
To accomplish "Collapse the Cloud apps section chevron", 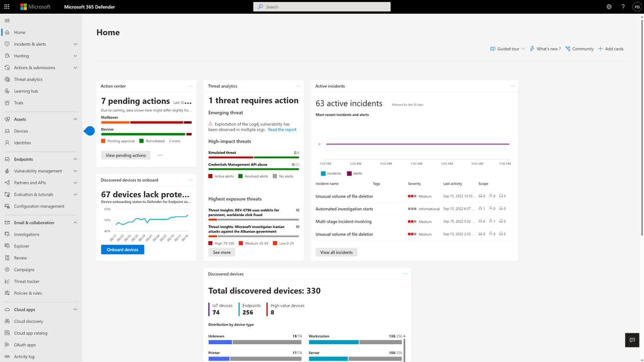I will pyautogui.click(x=75, y=310).
